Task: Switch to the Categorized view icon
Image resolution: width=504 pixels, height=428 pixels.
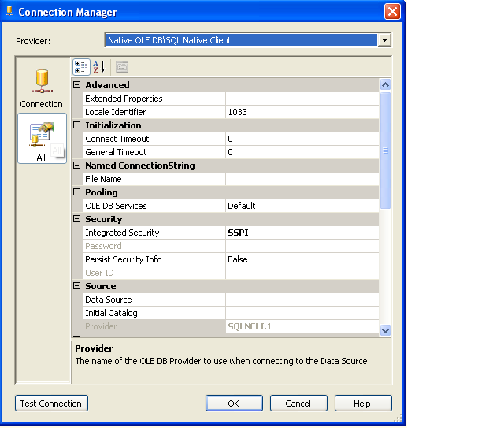Action: click(81, 67)
